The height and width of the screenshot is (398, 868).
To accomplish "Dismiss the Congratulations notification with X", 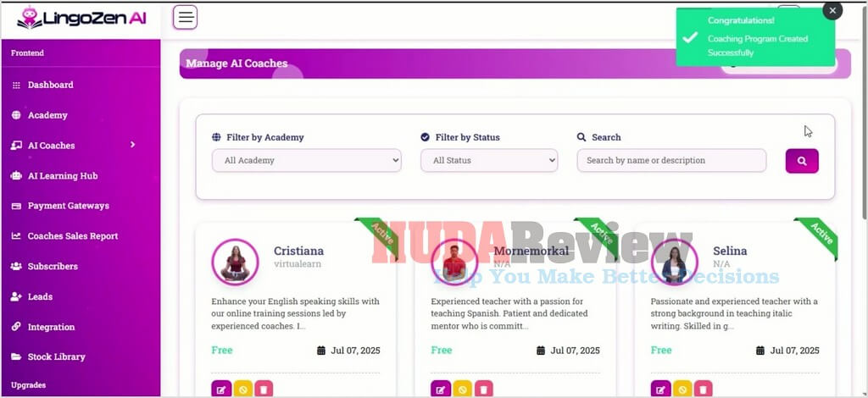I will [x=832, y=10].
